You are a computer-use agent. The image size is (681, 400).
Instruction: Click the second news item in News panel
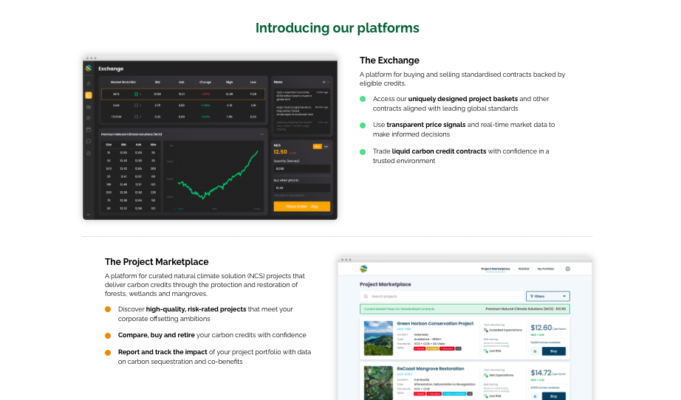tap(302, 111)
